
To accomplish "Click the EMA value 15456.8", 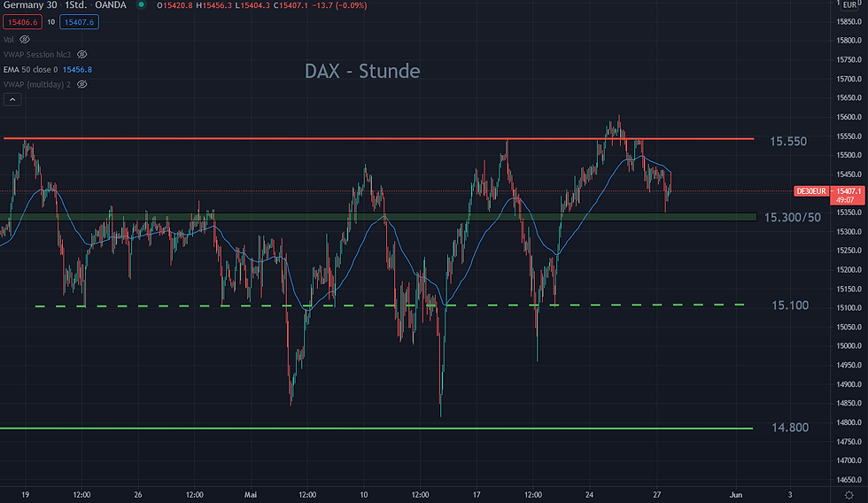I will [x=77, y=69].
